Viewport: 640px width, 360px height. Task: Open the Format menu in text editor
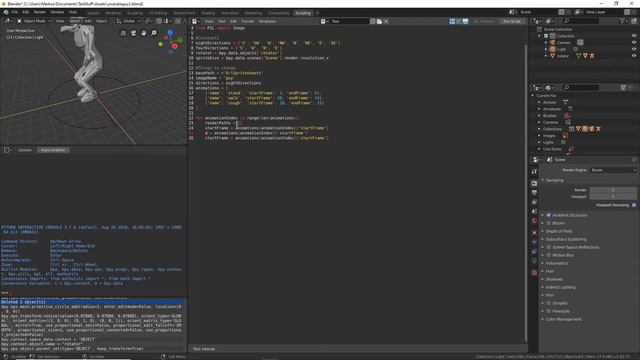click(x=247, y=21)
